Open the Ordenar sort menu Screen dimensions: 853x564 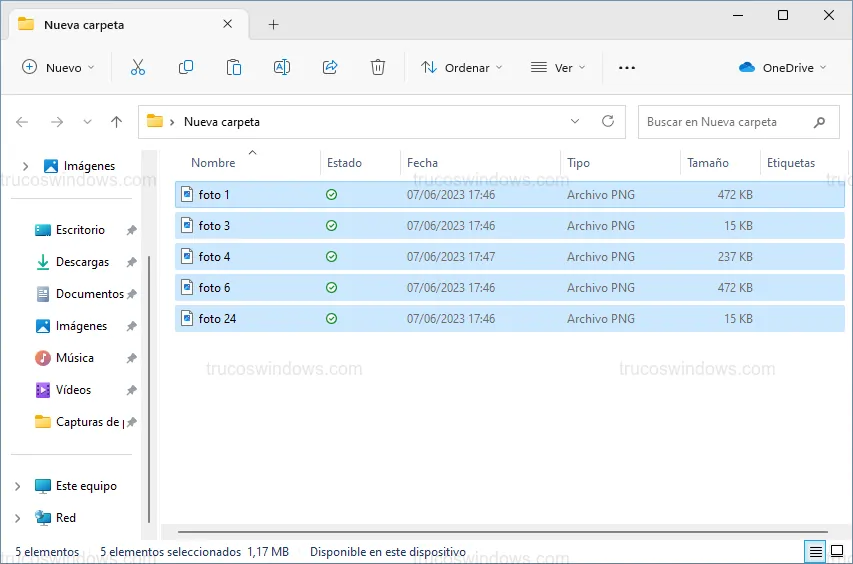(461, 67)
